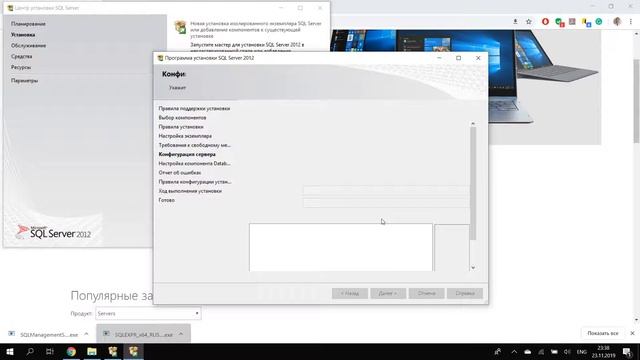The image size is (640, 360).
Task: Click the 'Правила конфигурации устан...' step
Action: [x=195, y=182]
